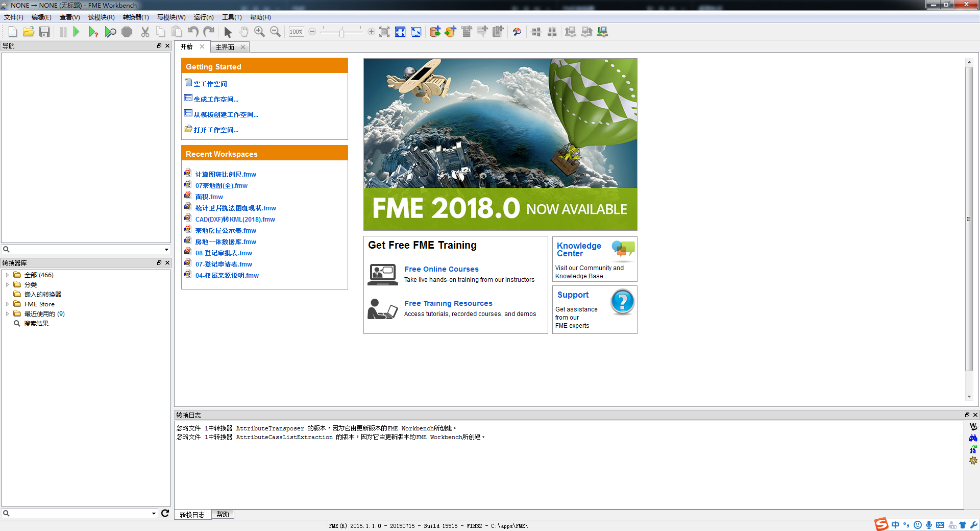The width and height of the screenshot is (980, 531).
Task: Click the binoculars find icon in the log panel
Action: click(973, 438)
